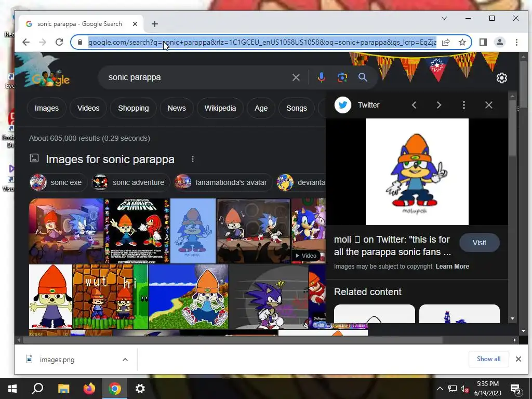Click the horizontal scrollbar thumb
The width and height of the screenshot is (532, 399).
coord(232,340)
